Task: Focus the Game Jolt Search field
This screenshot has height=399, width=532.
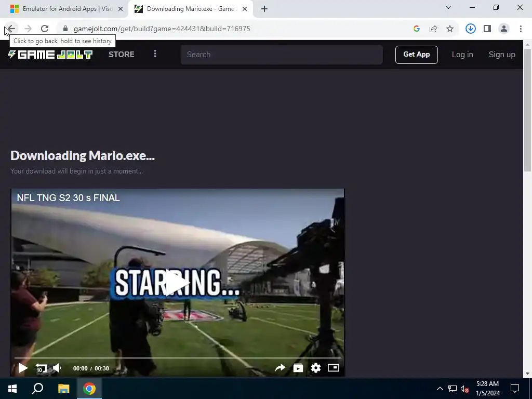Action: [x=282, y=55]
